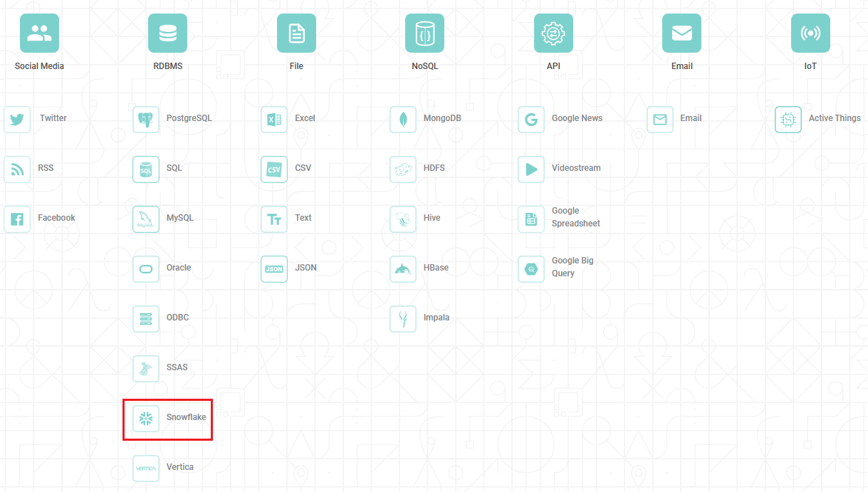868x492 pixels.
Task: Select the Social Media category
Action: (40, 33)
